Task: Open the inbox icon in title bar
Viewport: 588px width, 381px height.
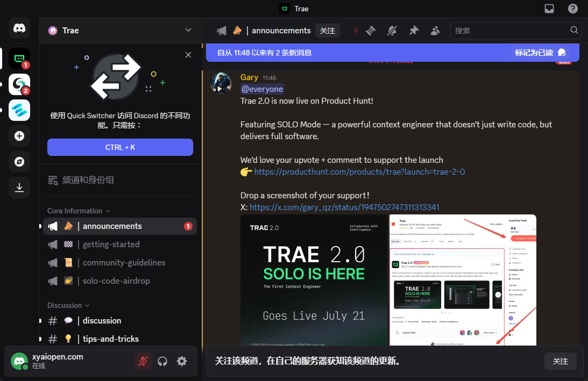Action: tap(549, 9)
